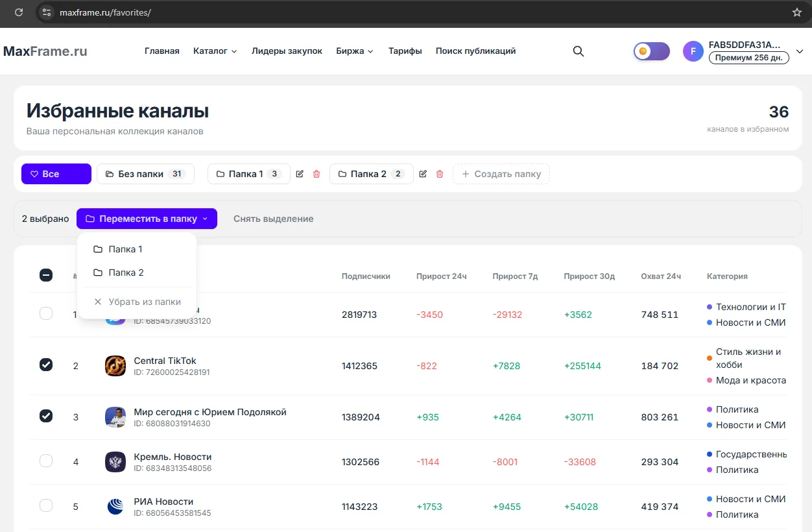Click the Кремль. Новости channel avatar
Image resolution: width=812 pixels, height=532 pixels.
(115, 462)
